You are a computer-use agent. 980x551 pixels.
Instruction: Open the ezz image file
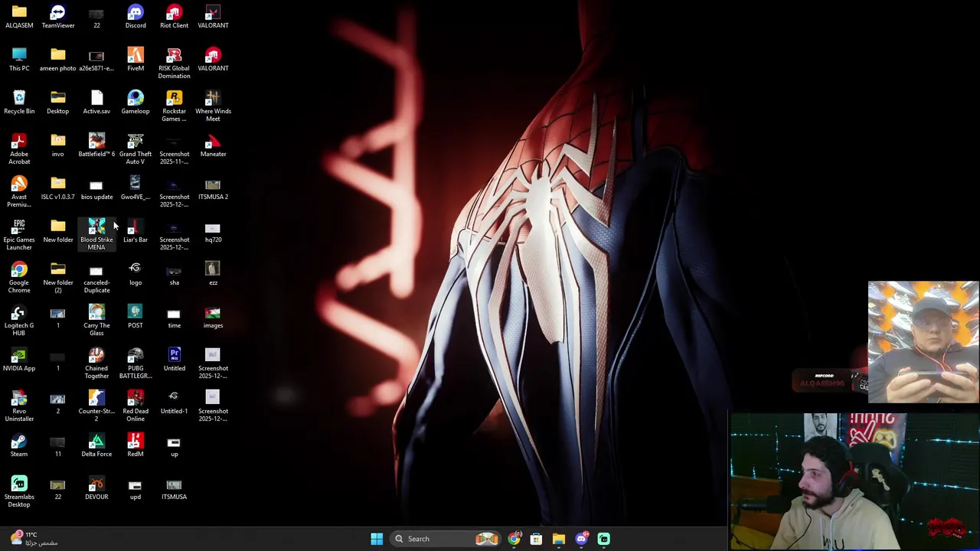213,273
